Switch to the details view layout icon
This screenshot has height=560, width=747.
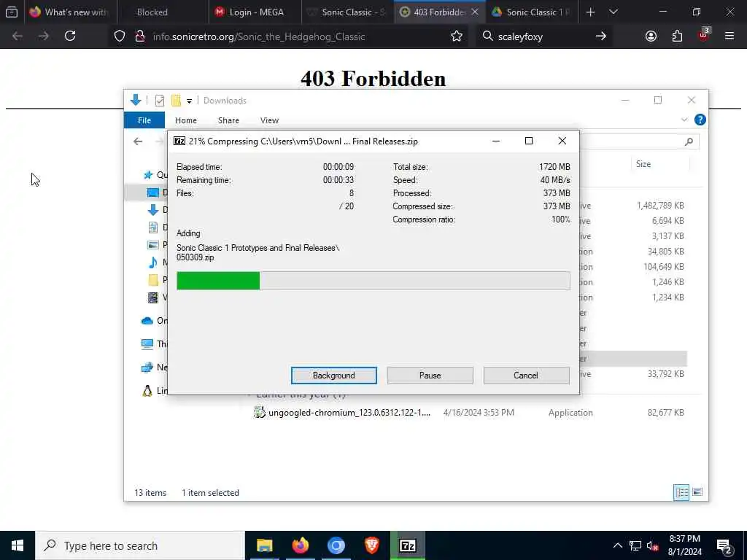pos(682,492)
